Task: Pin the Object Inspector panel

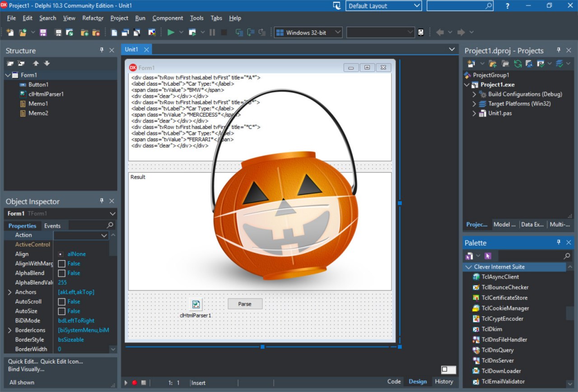Action: pos(102,201)
